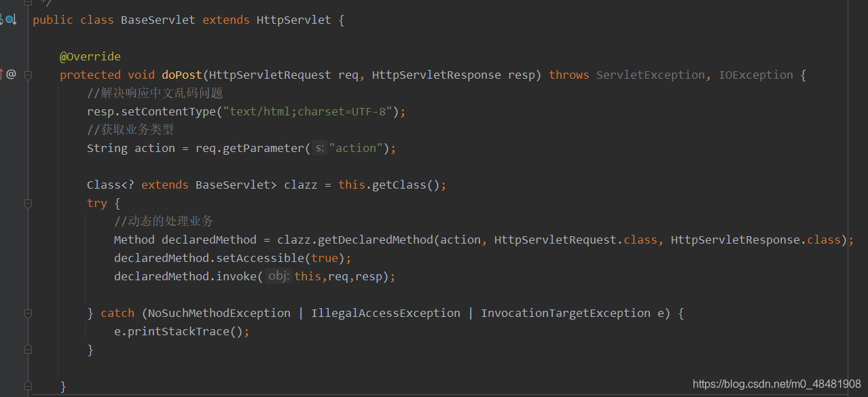The height and width of the screenshot is (397, 868).
Task: Click the setContentType method call
Action: 168,111
